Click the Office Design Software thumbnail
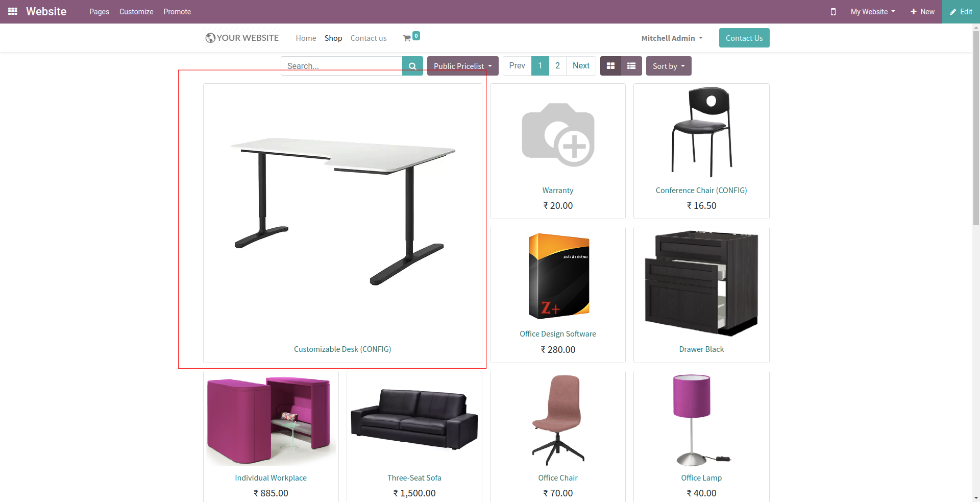Image resolution: width=980 pixels, height=502 pixels. pyautogui.click(x=559, y=276)
